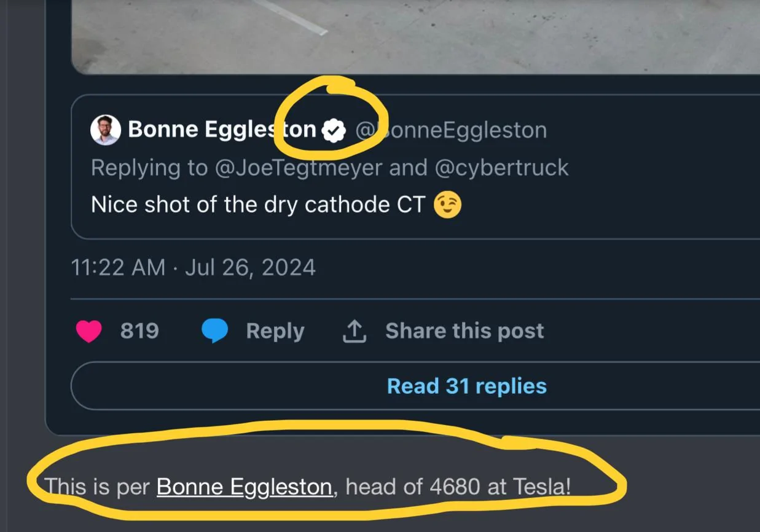Select Share this post
760x532 pixels.
point(464,331)
